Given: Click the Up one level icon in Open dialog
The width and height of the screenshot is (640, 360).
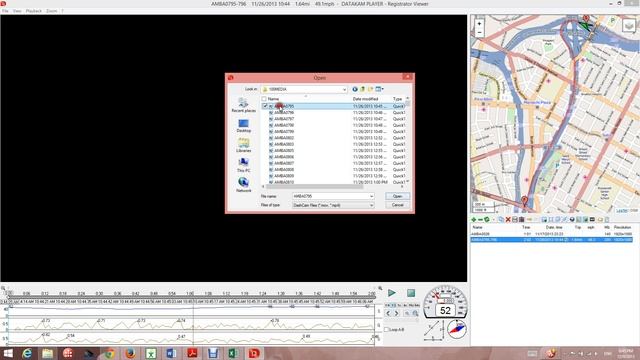Looking at the screenshot, I should [362, 89].
